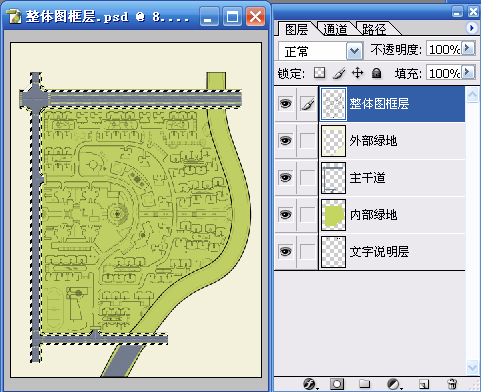The height and width of the screenshot is (392, 481).
Task: Toggle link box for 内部绿地 layer
Action: [307, 215]
